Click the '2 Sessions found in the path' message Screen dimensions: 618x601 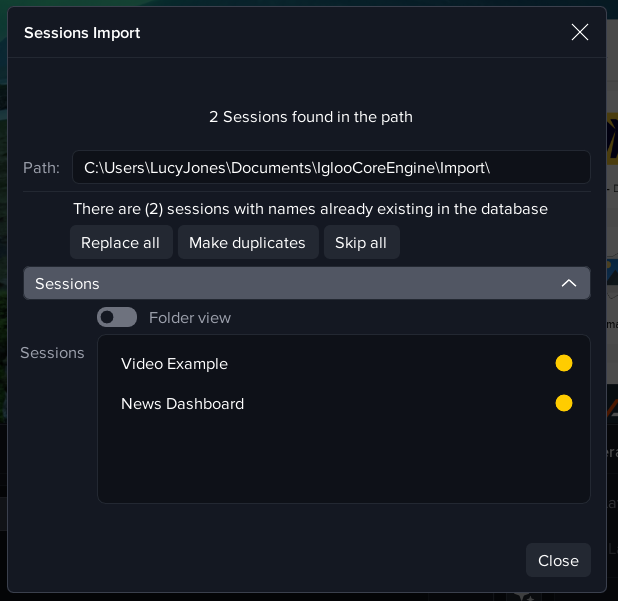pos(311,117)
